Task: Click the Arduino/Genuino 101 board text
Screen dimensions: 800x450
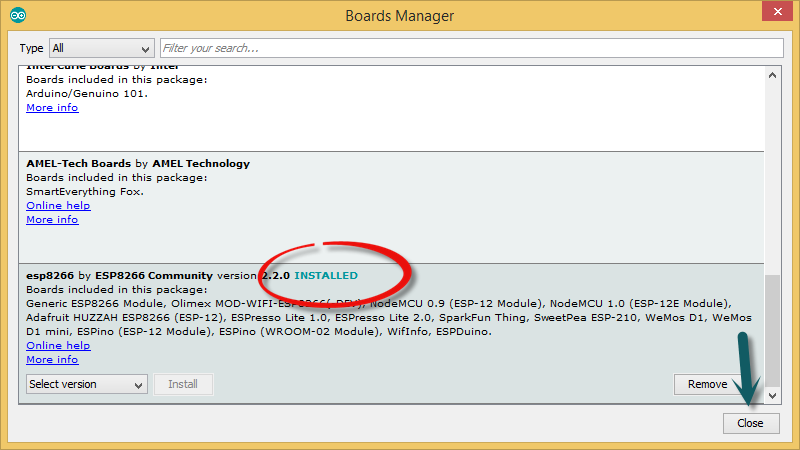Action: 87,94
